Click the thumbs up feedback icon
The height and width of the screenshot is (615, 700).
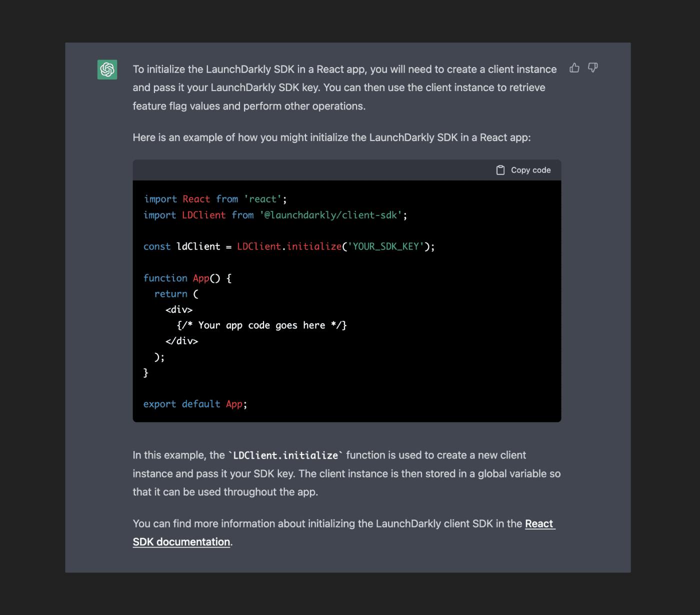click(x=574, y=68)
